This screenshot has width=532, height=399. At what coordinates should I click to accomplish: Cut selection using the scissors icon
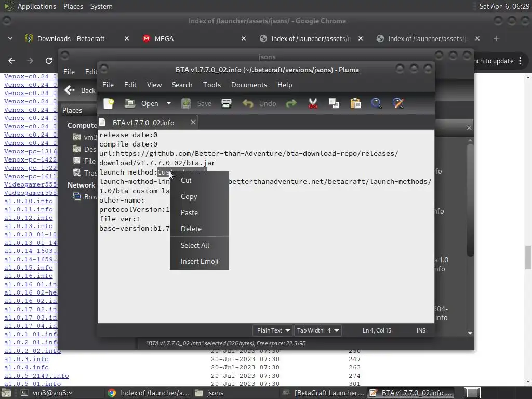[x=313, y=103]
